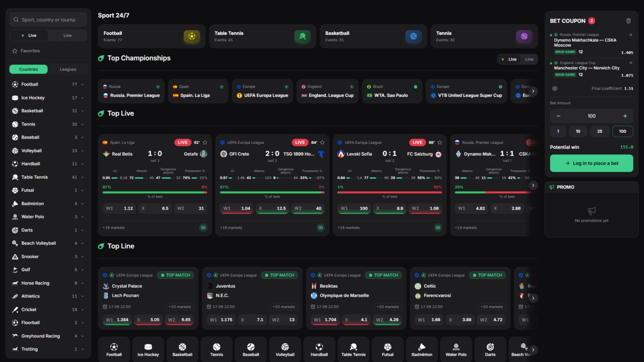Switch sidebar to Live mode
This screenshot has height=362, width=644.
click(x=29, y=36)
